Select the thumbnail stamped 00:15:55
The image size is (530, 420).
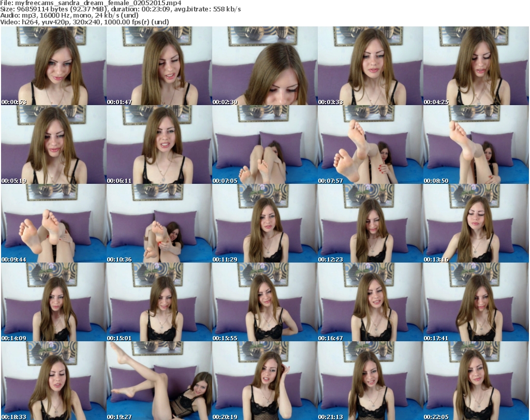click(264, 302)
